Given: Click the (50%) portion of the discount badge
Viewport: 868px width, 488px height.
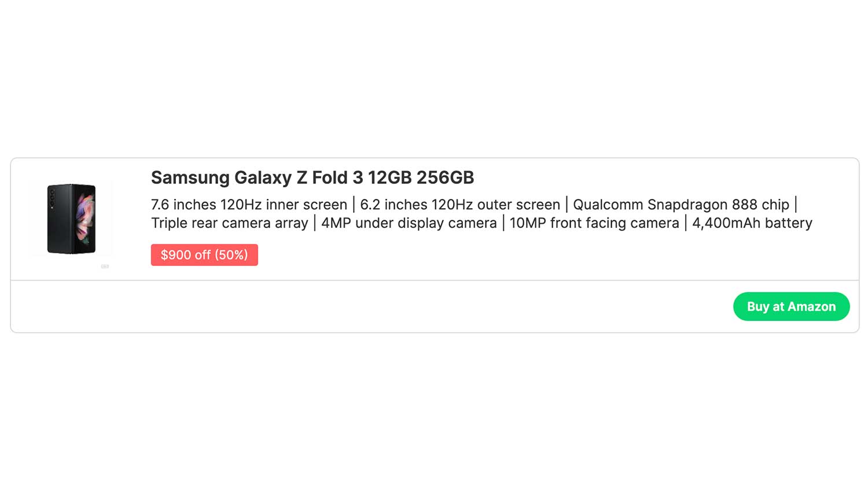Looking at the screenshot, I should (x=231, y=255).
